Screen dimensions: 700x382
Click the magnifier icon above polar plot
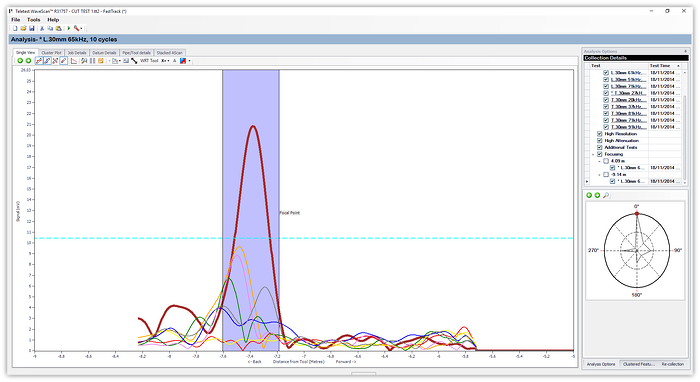point(606,195)
